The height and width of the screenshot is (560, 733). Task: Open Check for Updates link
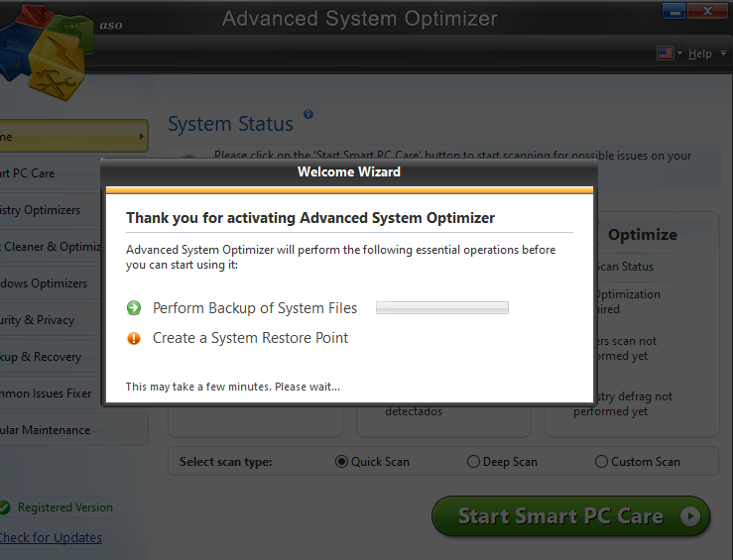51,537
